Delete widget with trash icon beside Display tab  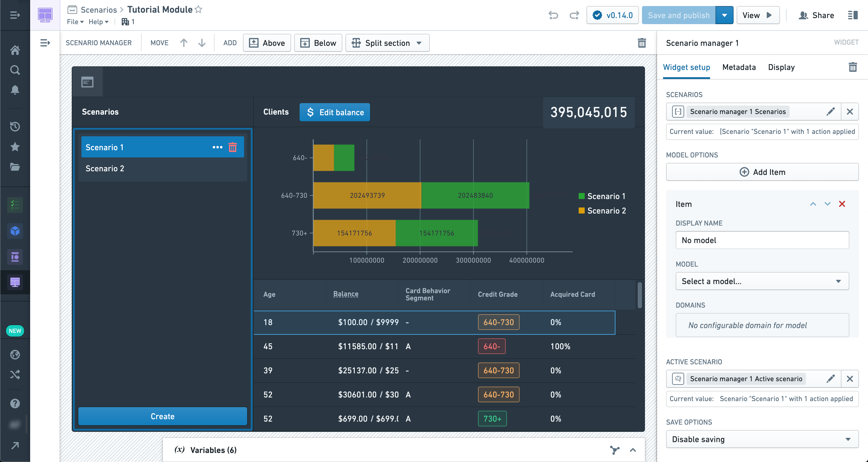[853, 67]
